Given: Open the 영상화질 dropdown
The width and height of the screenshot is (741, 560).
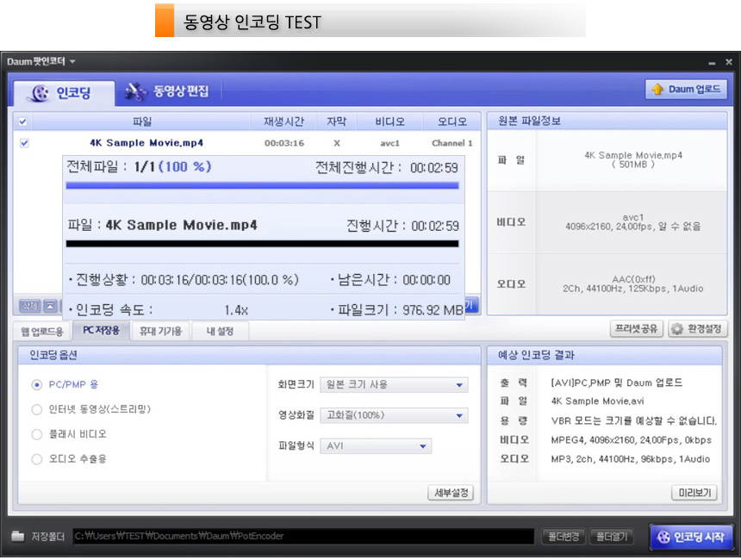Looking at the screenshot, I should 394,415.
